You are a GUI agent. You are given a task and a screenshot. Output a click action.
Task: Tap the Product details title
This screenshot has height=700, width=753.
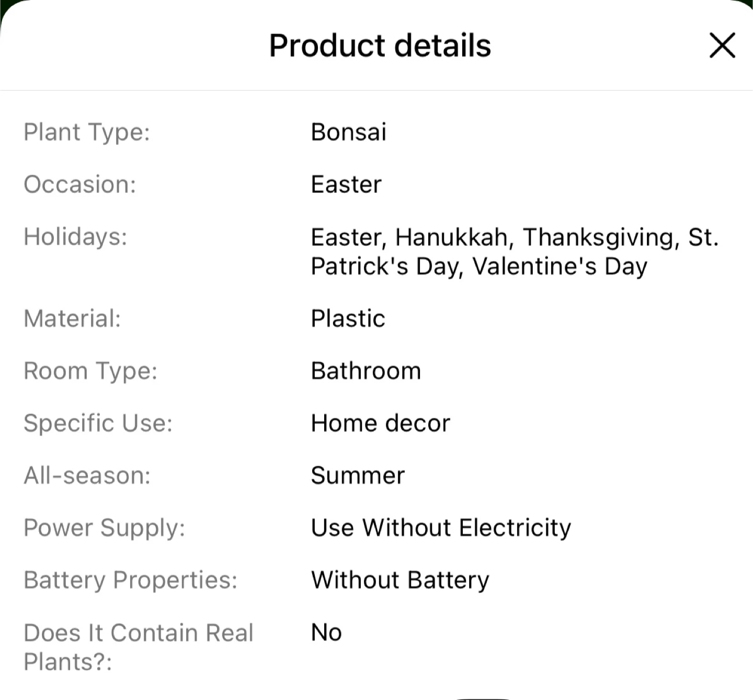380,45
